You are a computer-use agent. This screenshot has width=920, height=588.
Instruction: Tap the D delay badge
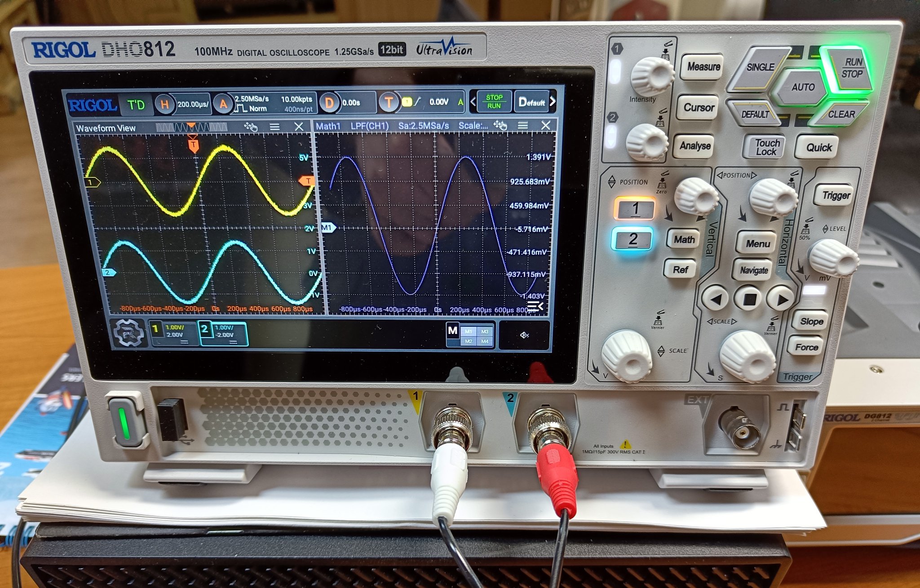(x=329, y=103)
